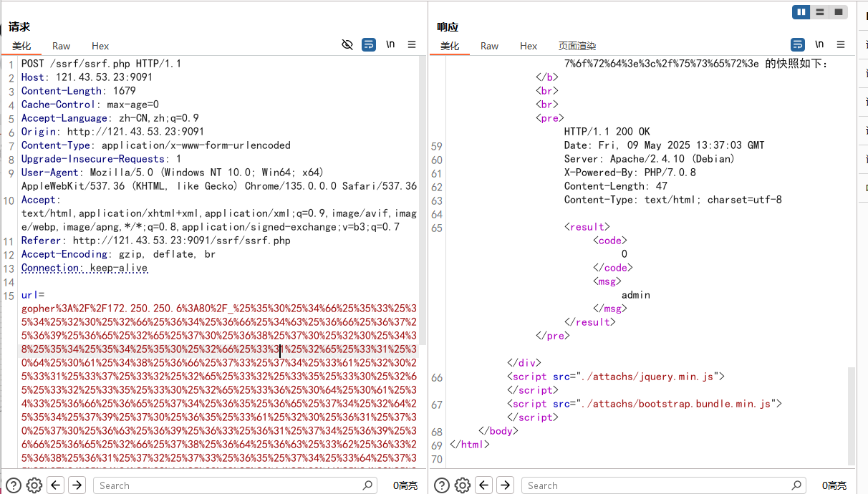
Task: Toggle line wrap icon in response panel
Action: pos(798,44)
